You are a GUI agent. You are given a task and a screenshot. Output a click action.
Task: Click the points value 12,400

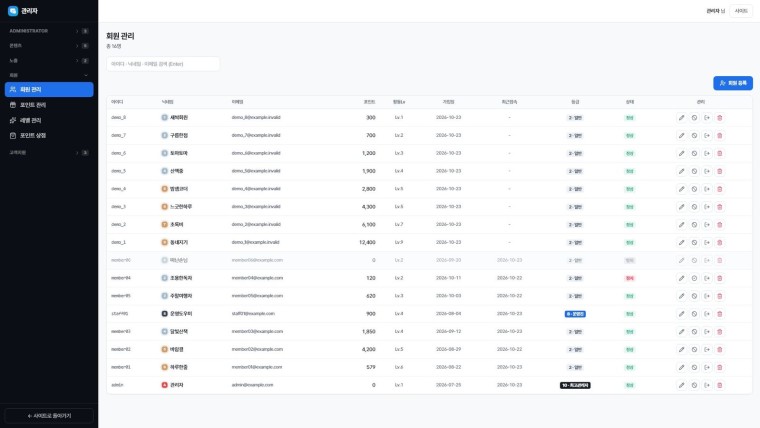pyautogui.click(x=367, y=242)
